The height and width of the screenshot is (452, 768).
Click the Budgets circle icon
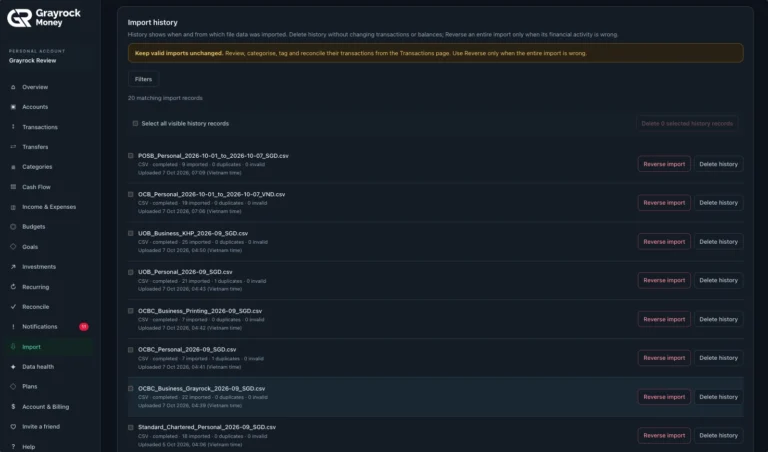(13, 227)
